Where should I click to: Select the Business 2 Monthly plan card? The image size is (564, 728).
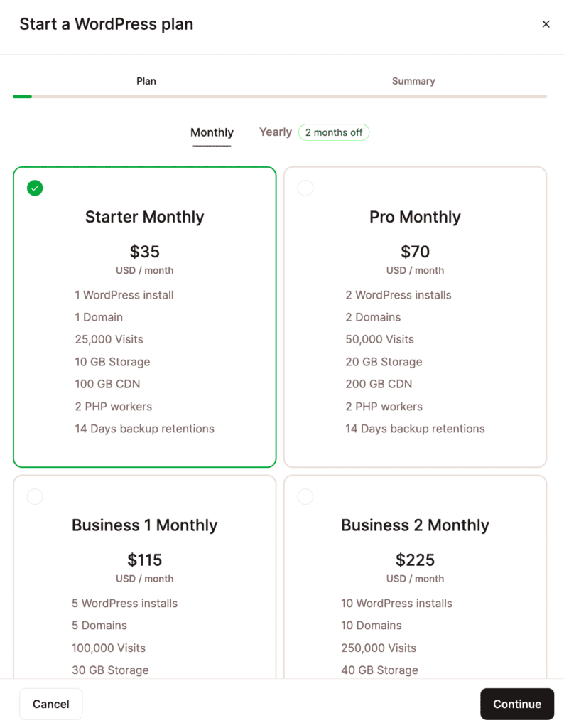(415, 569)
